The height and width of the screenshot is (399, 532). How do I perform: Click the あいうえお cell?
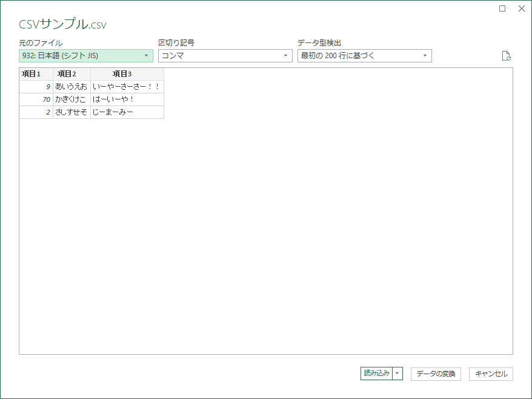pyautogui.click(x=71, y=87)
